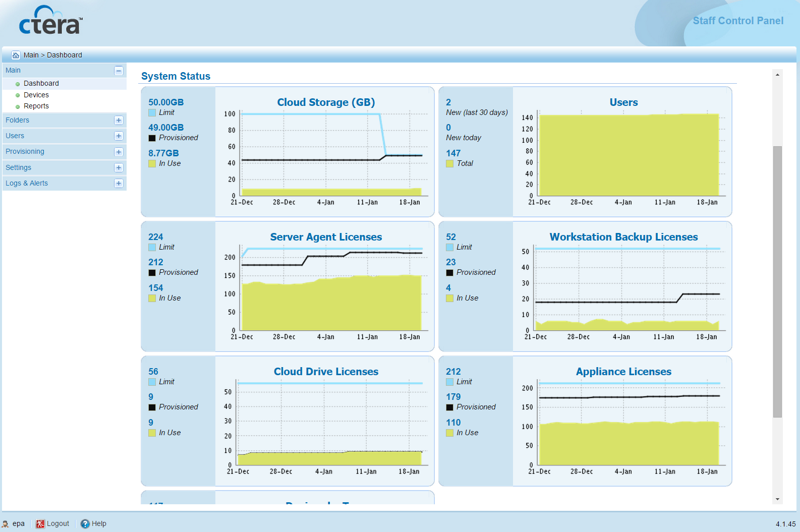Image resolution: width=800 pixels, height=532 pixels.
Task: Click the Cloud Storage In Use yellow swatch
Action: pyautogui.click(x=152, y=164)
